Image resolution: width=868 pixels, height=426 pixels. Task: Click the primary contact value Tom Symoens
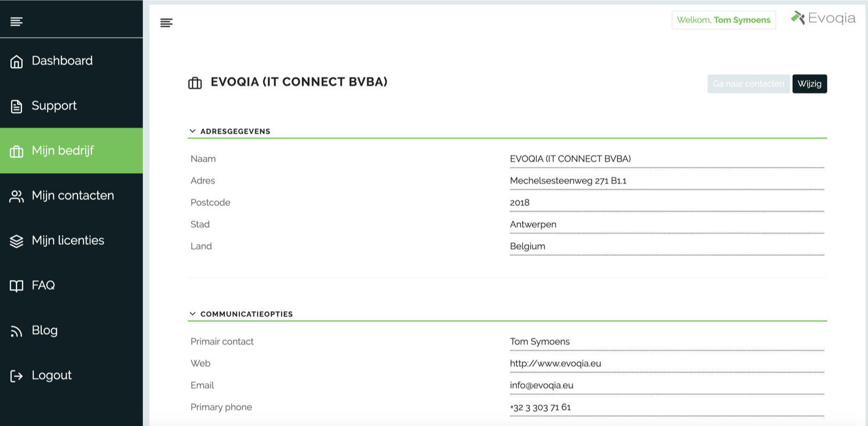click(x=540, y=342)
